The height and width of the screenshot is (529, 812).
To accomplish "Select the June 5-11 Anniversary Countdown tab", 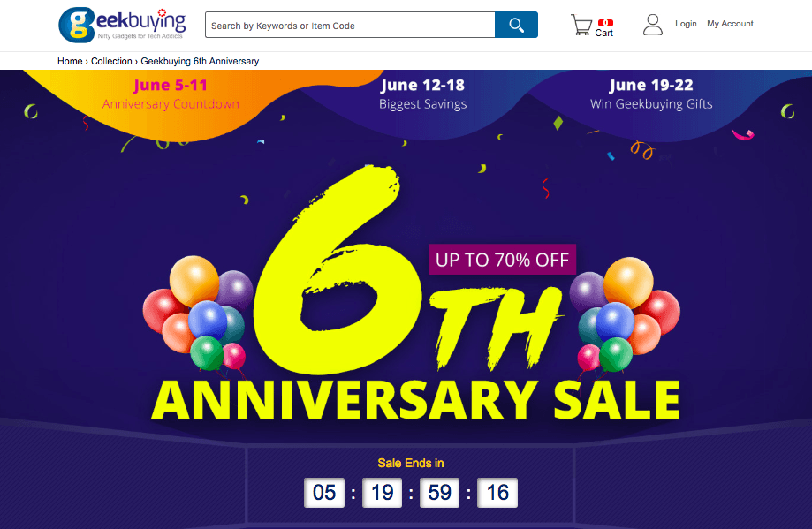I will [x=171, y=94].
